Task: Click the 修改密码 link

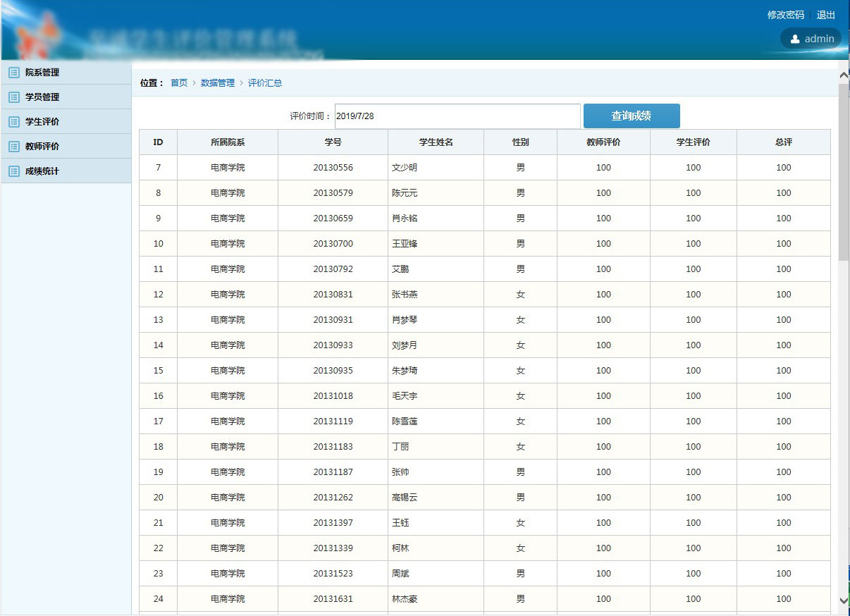Action: pos(785,15)
